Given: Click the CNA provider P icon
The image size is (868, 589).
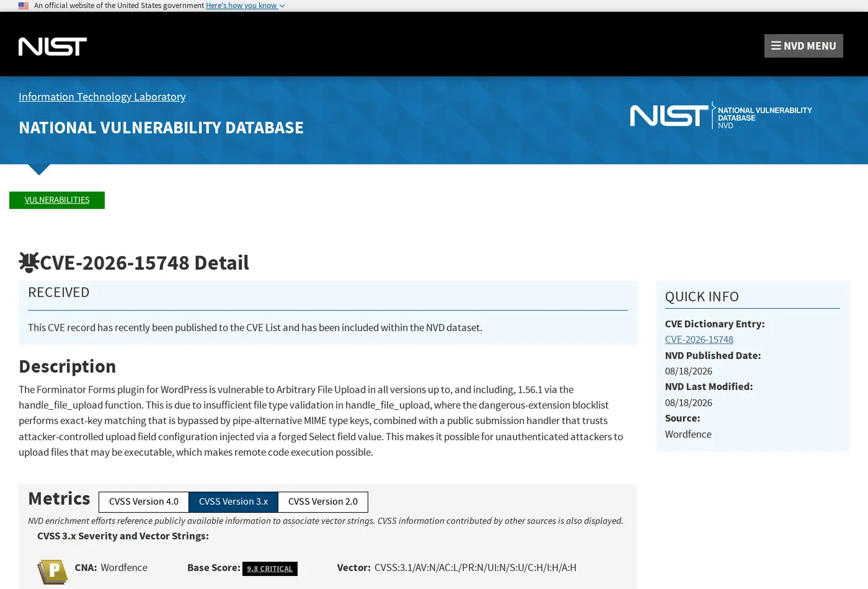Looking at the screenshot, I should [x=53, y=572].
